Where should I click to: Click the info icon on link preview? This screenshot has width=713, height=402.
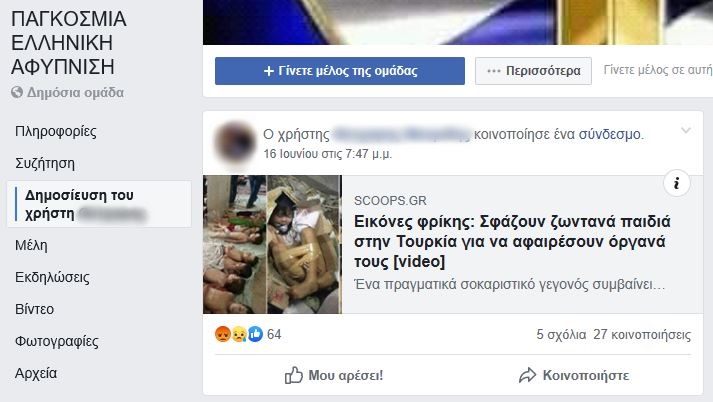tap(677, 183)
